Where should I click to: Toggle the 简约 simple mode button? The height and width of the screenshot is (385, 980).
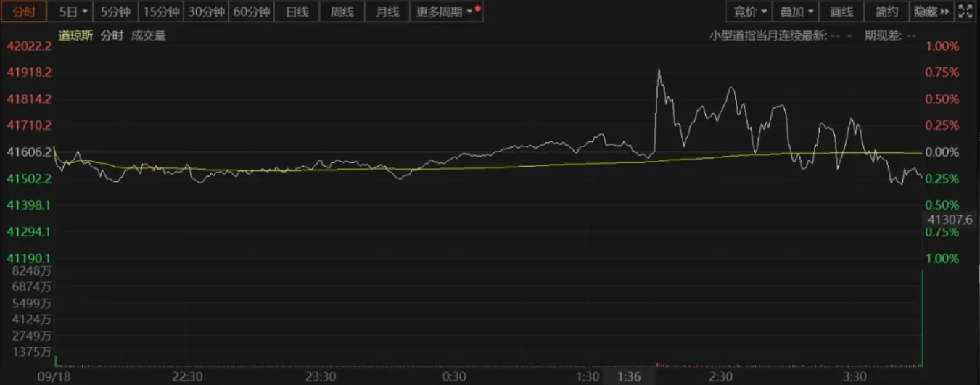pos(886,12)
